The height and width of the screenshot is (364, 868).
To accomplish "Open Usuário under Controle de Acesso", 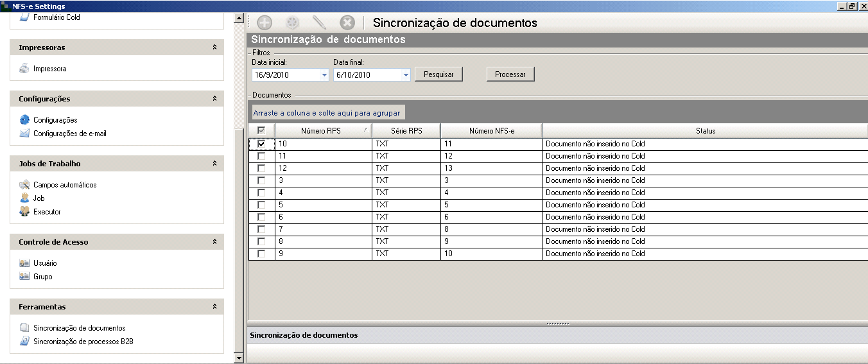I will [45, 263].
